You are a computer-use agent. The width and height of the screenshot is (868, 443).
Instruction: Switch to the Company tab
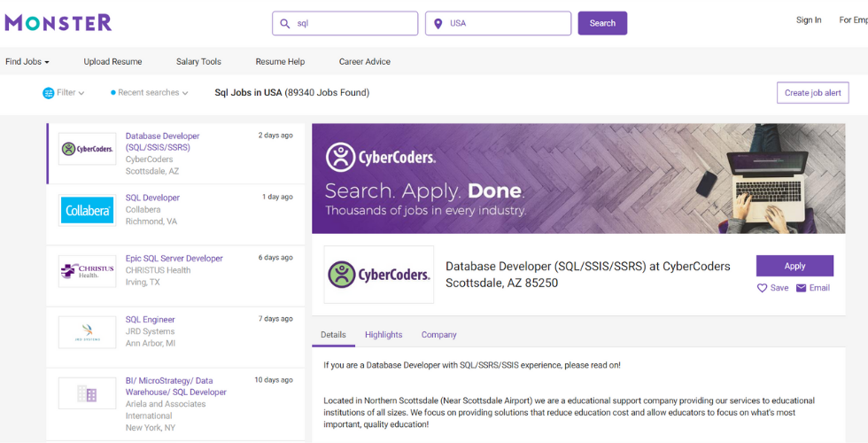point(439,335)
